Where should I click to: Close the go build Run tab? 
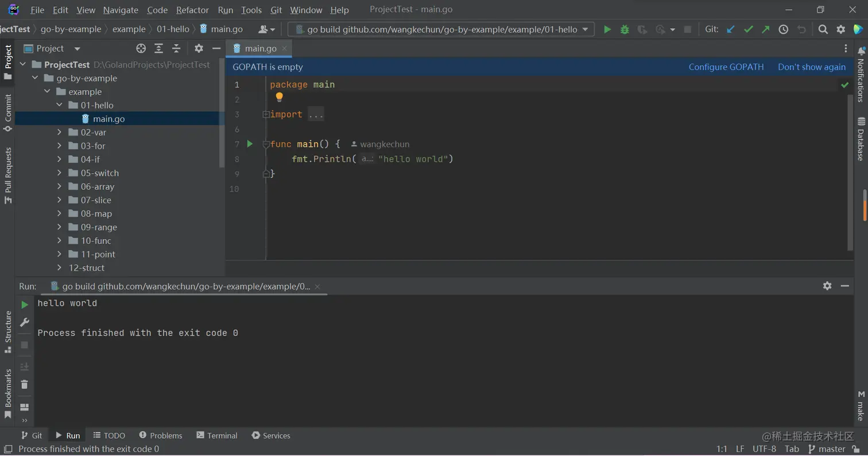317,286
